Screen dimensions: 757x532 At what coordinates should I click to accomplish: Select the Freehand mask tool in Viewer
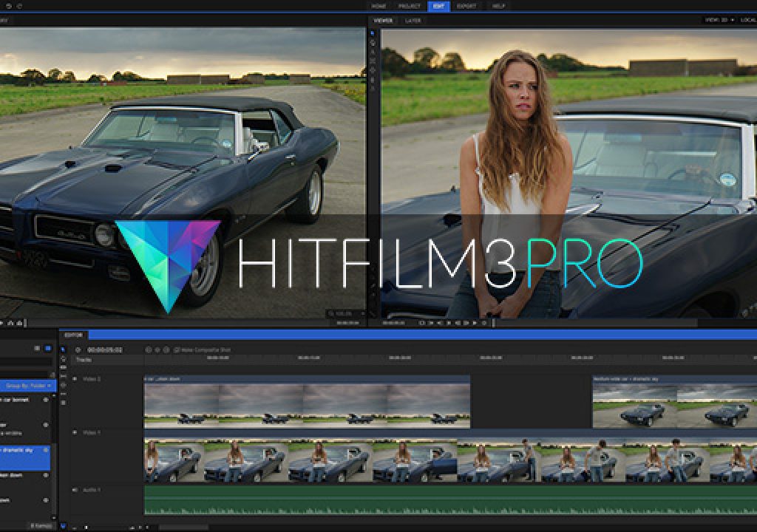point(373,80)
